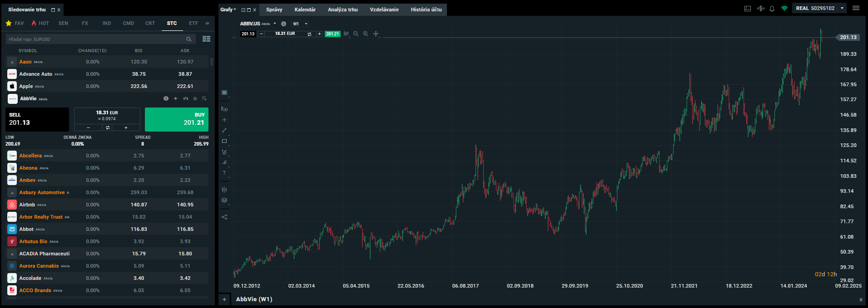
Task: Click the share chart icon
Action: 224,217
